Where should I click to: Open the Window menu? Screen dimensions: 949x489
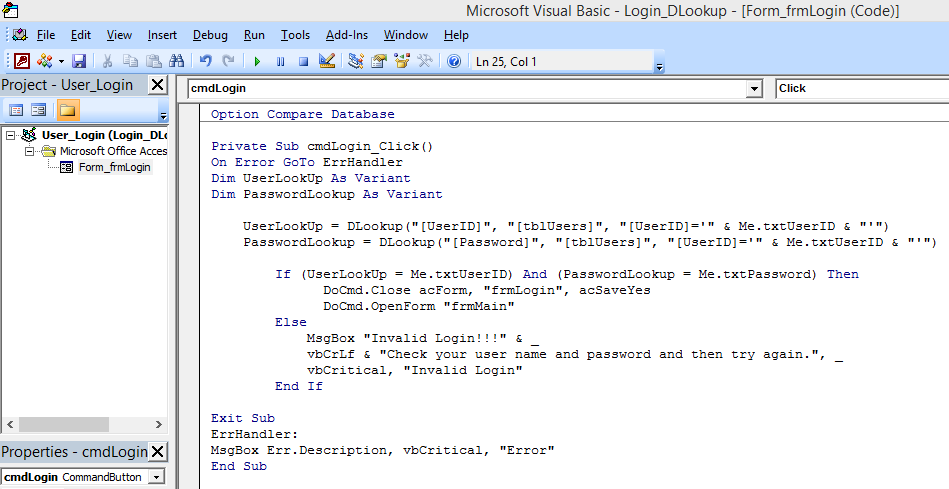406,35
